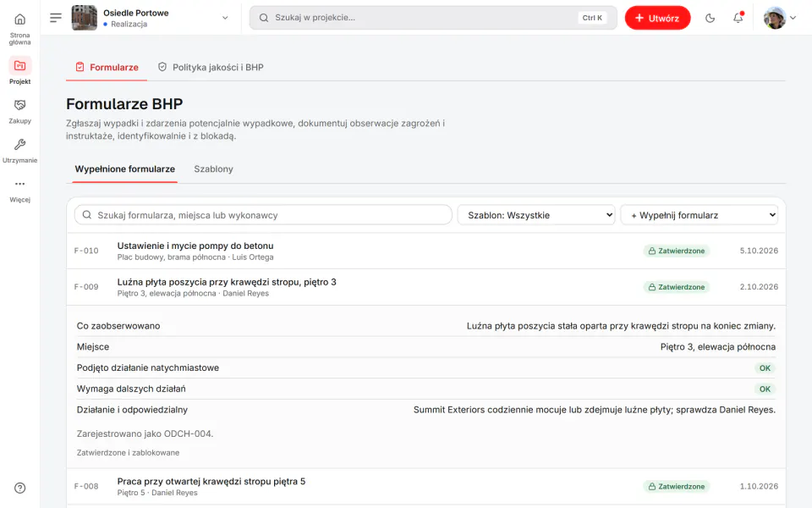
Task: Open the Wypełnij formularz dropdown
Action: [700, 215]
